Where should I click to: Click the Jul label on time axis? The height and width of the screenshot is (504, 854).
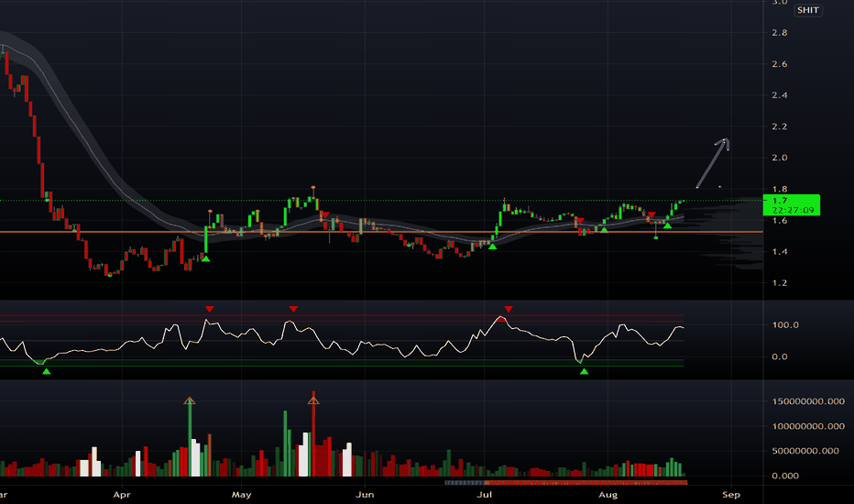click(x=484, y=495)
